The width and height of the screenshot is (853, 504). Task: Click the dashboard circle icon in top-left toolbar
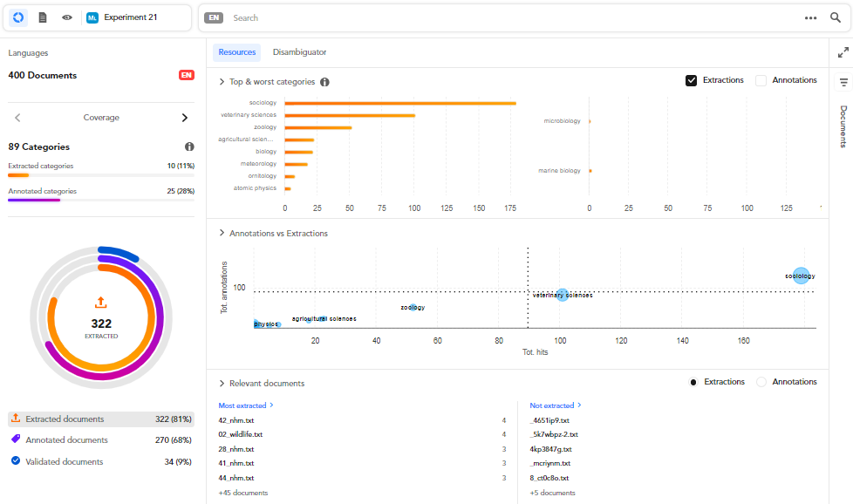coord(18,17)
